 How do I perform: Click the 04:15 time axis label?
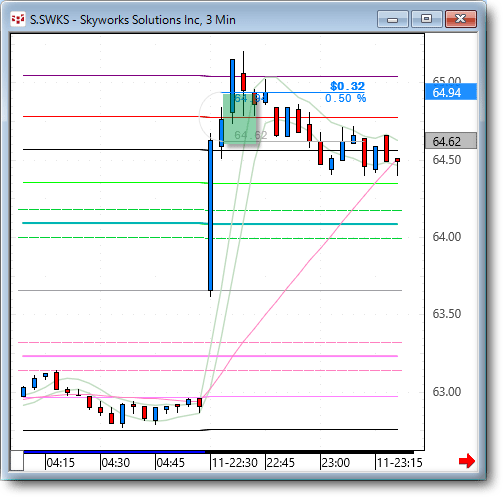[x=60, y=463]
